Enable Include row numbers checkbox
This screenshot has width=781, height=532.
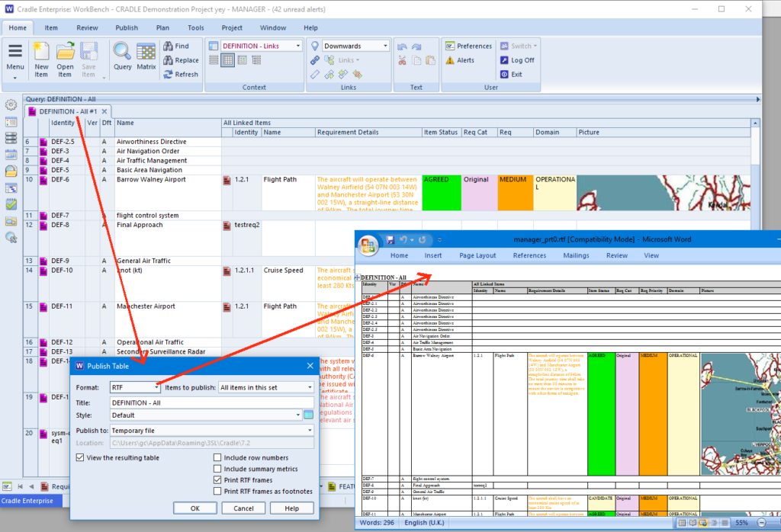[217, 457]
